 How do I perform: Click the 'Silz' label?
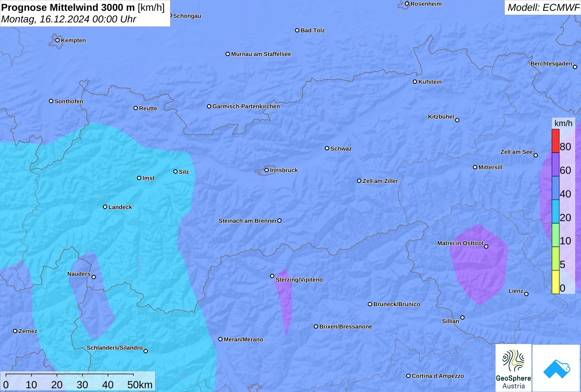click(184, 172)
